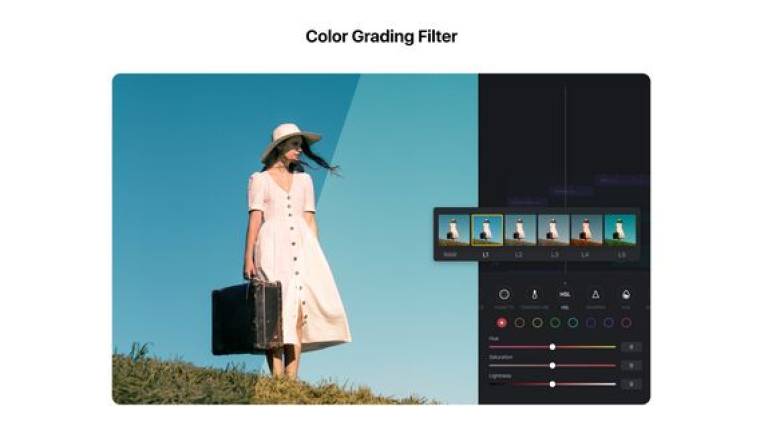
Task: Switch to the HSL tab
Action: coord(565,295)
